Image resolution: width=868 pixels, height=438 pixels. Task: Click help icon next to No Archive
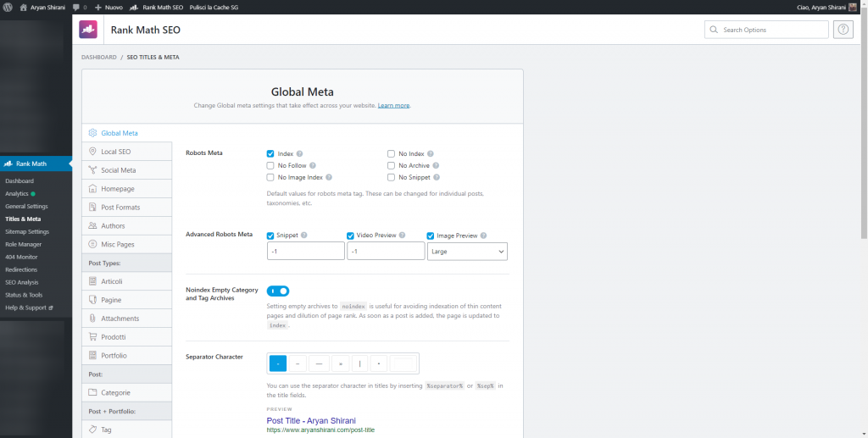436,166
